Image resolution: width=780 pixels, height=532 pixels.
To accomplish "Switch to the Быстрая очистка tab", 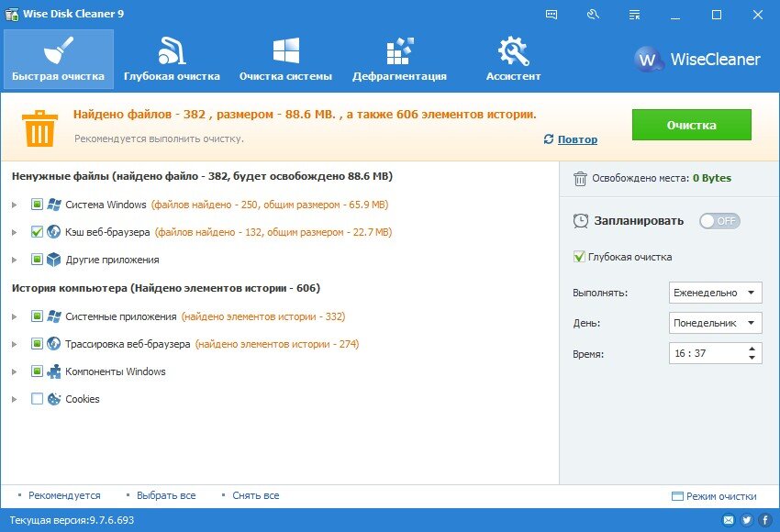I will point(58,60).
